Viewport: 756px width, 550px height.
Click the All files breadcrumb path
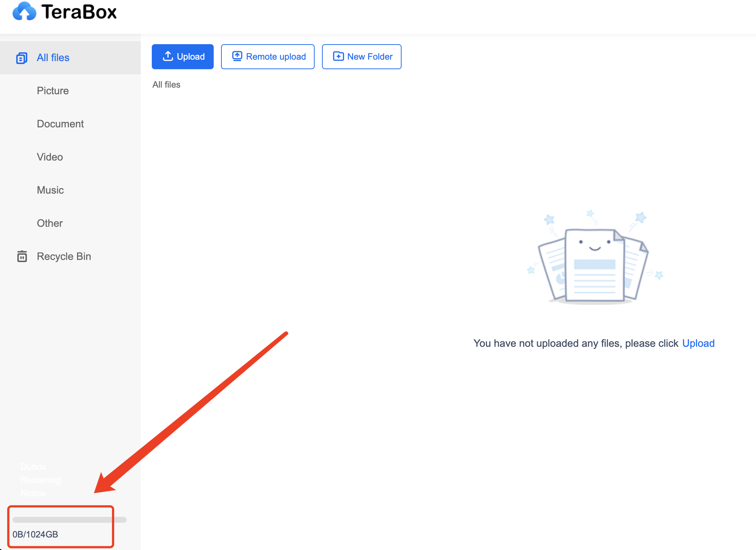[167, 85]
